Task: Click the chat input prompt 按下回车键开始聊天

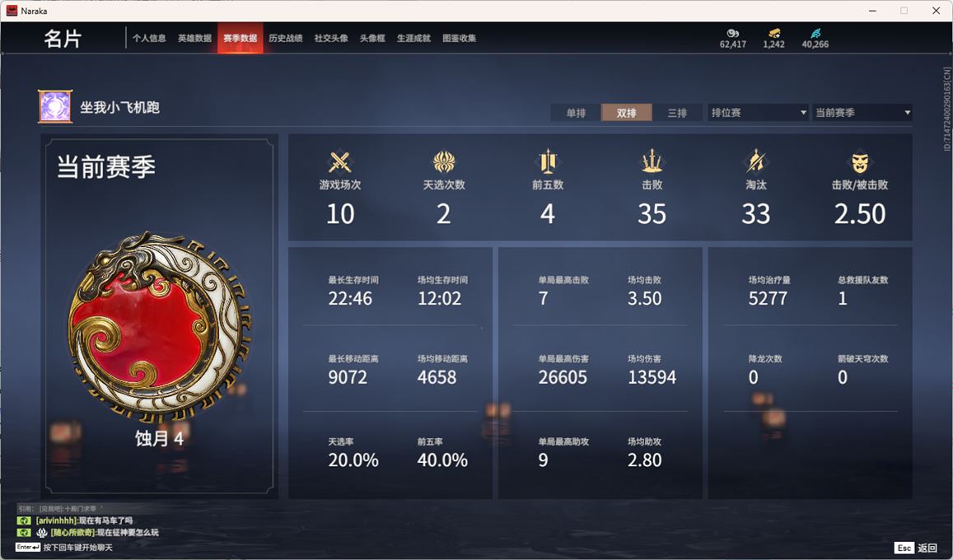Action: click(77, 548)
